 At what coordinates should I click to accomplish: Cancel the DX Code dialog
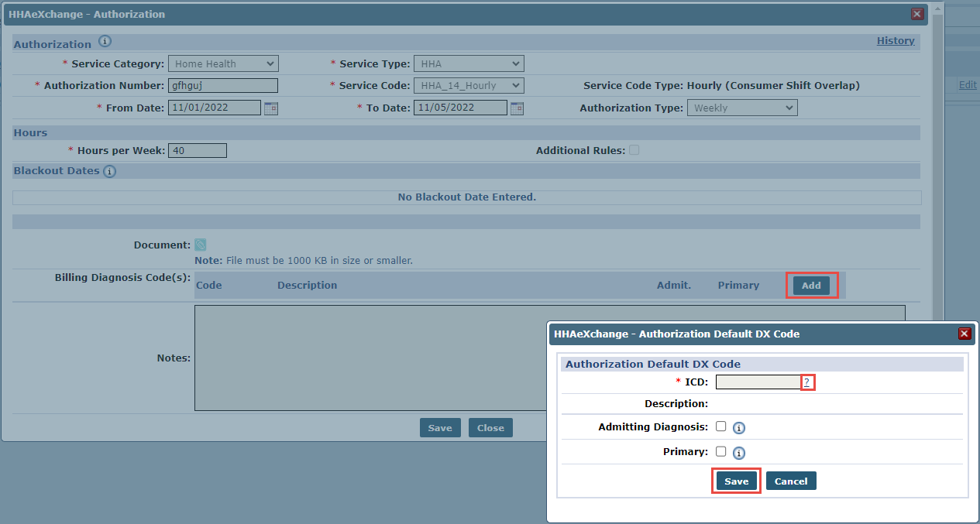coord(791,481)
